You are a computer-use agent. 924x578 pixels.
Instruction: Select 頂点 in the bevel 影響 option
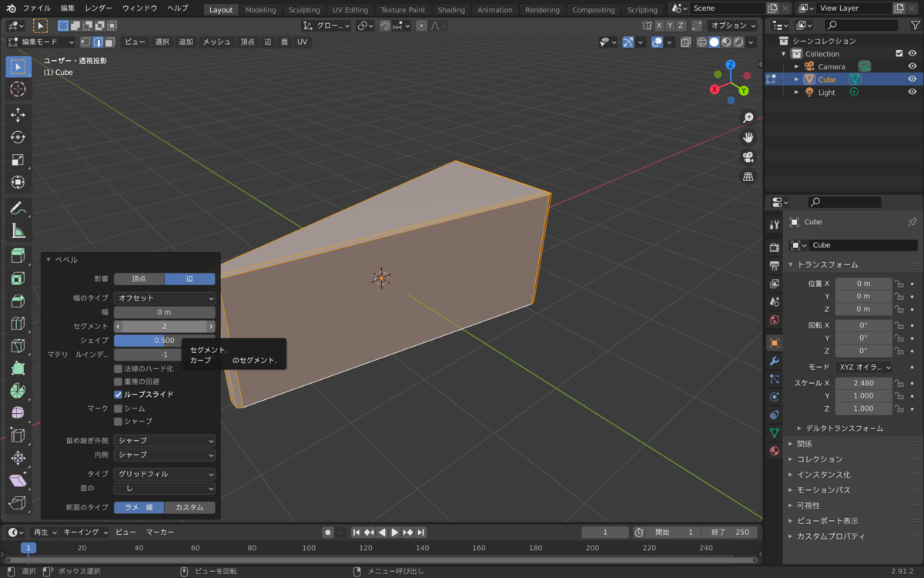139,279
